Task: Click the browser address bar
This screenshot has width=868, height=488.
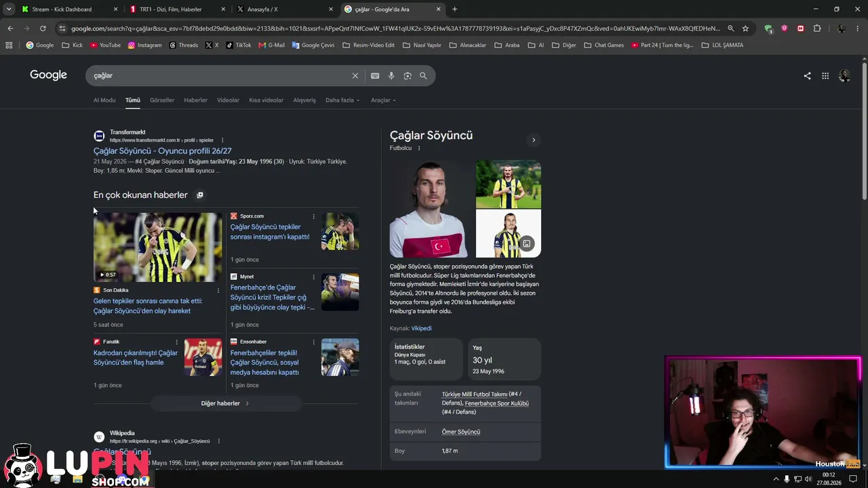Action: (x=397, y=28)
